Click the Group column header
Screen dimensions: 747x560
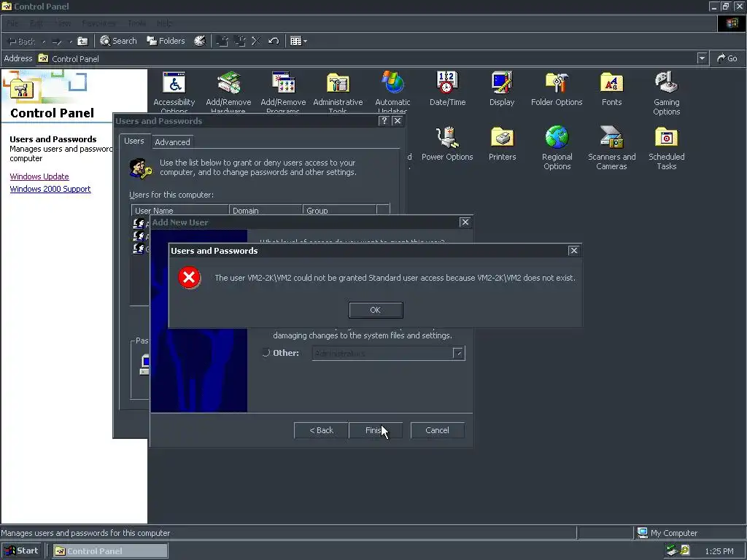(339, 211)
